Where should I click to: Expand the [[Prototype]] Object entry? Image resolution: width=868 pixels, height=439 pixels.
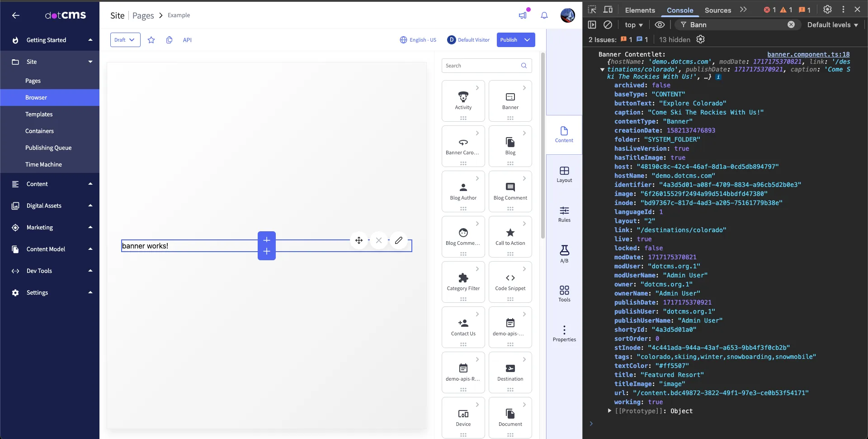point(609,411)
